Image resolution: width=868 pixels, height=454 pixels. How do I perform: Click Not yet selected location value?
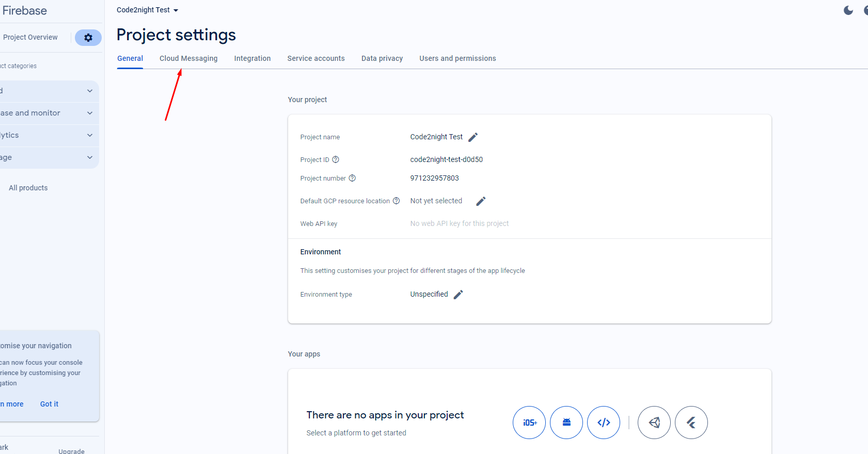436,201
